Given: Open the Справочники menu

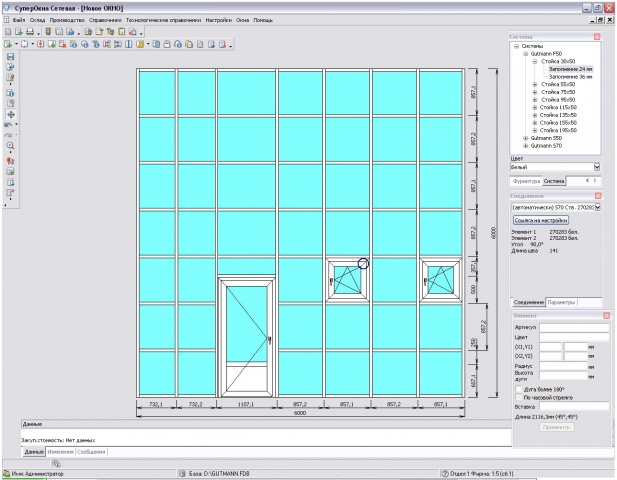Looking at the screenshot, I should pyautogui.click(x=105, y=20).
